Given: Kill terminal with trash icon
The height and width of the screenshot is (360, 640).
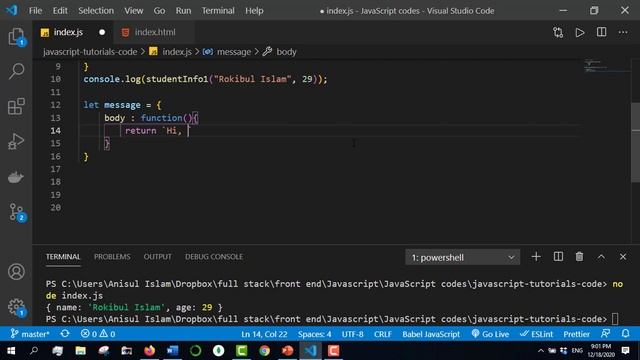Looking at the screenshot, I should tap(579, 257).
